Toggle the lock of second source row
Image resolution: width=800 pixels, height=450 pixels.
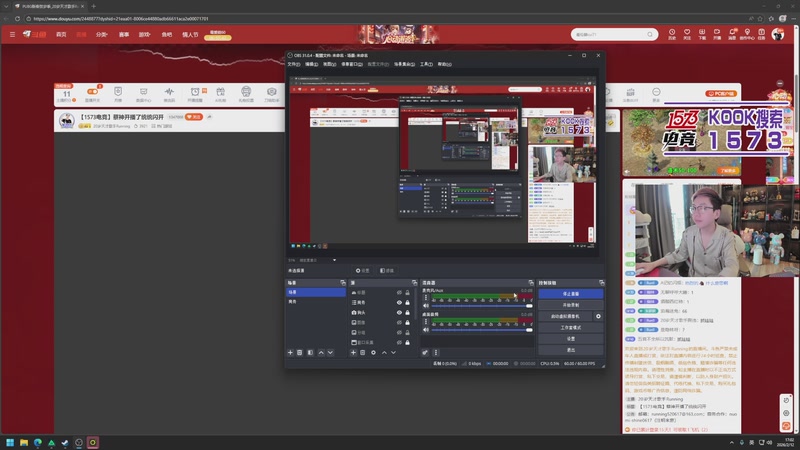tap(407, 303)
